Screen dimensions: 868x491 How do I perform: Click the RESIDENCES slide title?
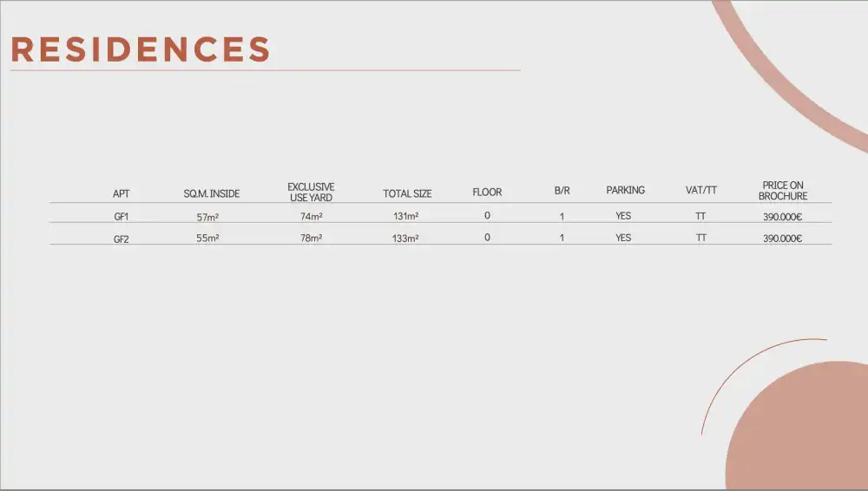tap(141, 49)
